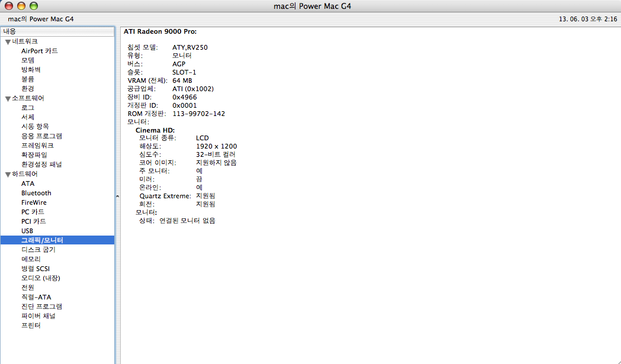Click the sidebar split divider handle
Viewport: 621px width, 364px height.
coord(117,195)
